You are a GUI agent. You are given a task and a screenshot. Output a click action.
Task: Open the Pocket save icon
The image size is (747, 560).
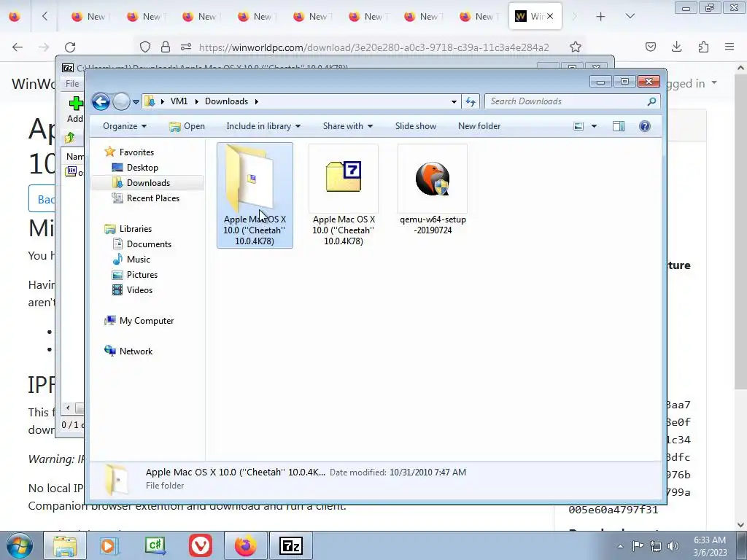pos(650,47)
